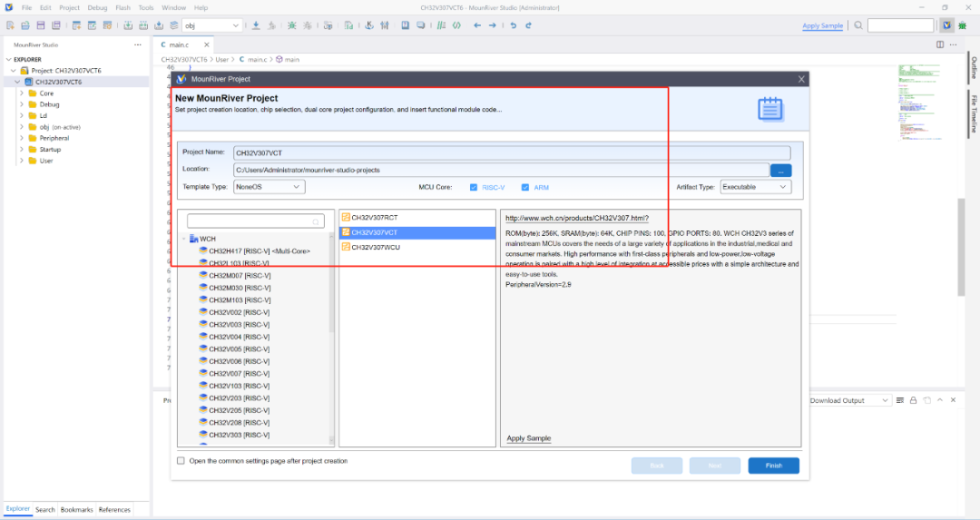Expand the Core folder in explorer

pyautogui.click(x=21, y=93)
